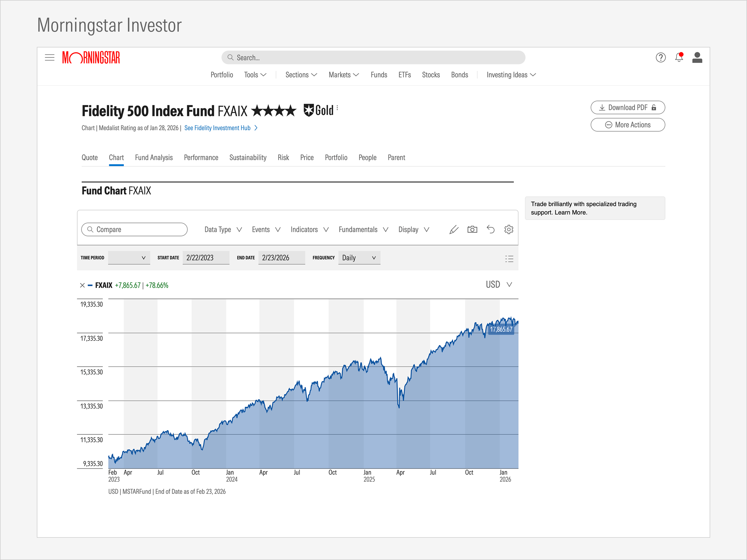This screenshot has height=560, width=747.
Task: Expand the Time Period dropdown
Action: pyautogui.click(x=129, y=257)
